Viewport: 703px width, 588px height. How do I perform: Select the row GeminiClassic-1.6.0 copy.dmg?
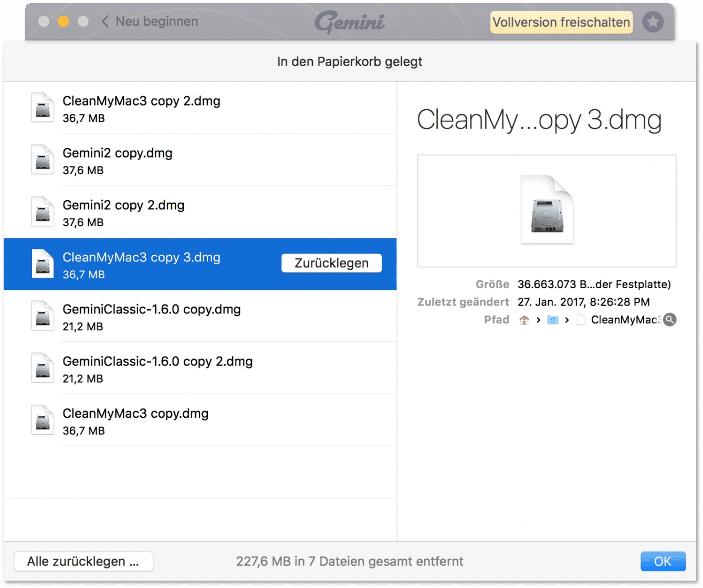(x=200, y=316)
